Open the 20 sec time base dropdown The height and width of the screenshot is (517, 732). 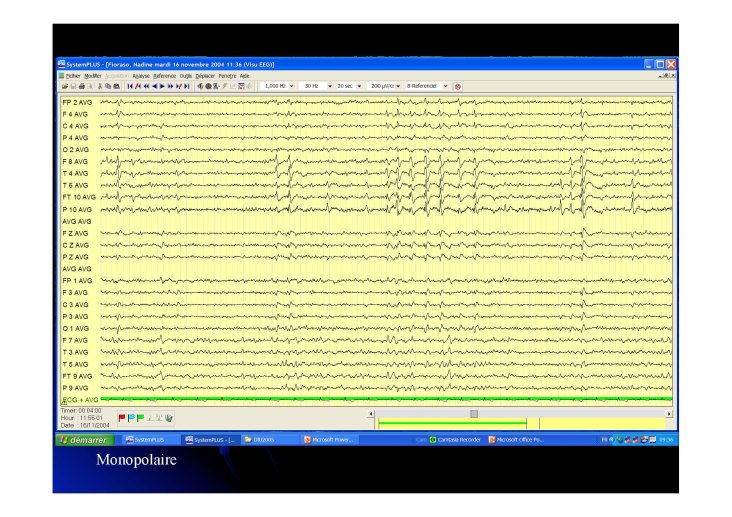tap(359, 86)
